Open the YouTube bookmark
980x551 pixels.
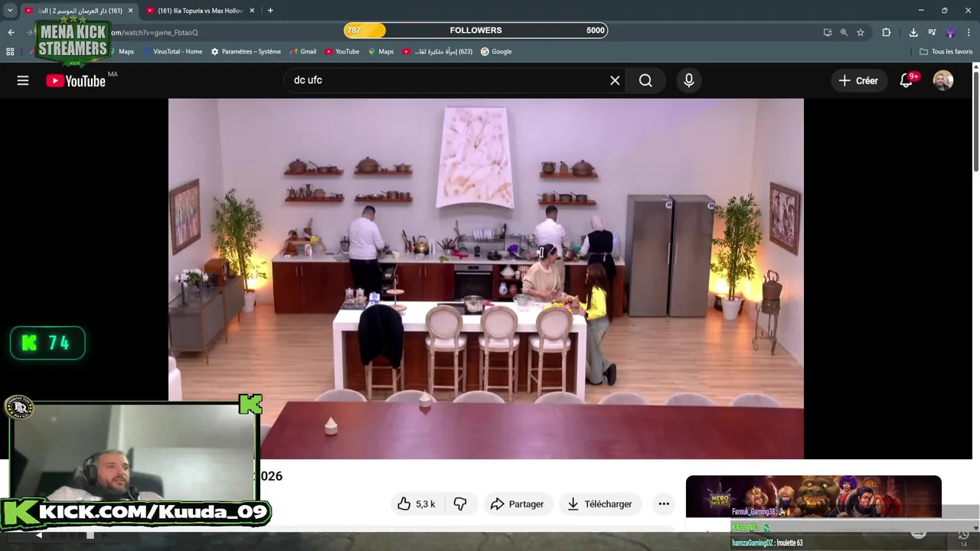342,51
